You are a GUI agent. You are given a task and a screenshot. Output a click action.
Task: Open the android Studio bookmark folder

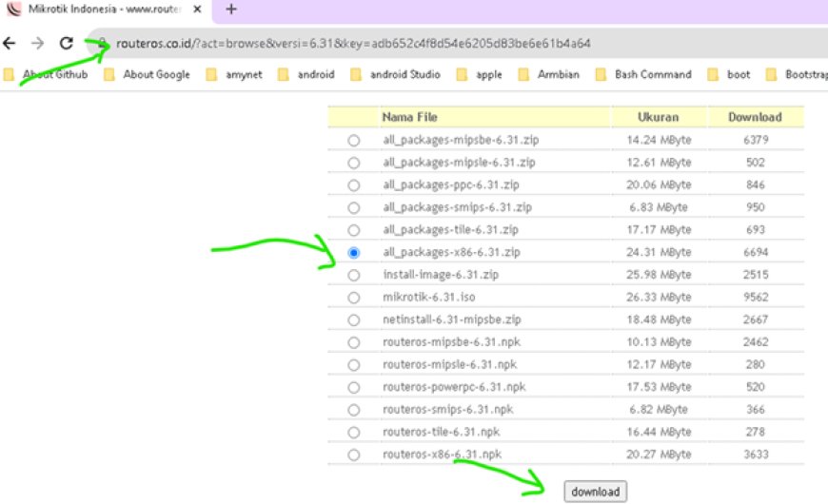point(396,74)
